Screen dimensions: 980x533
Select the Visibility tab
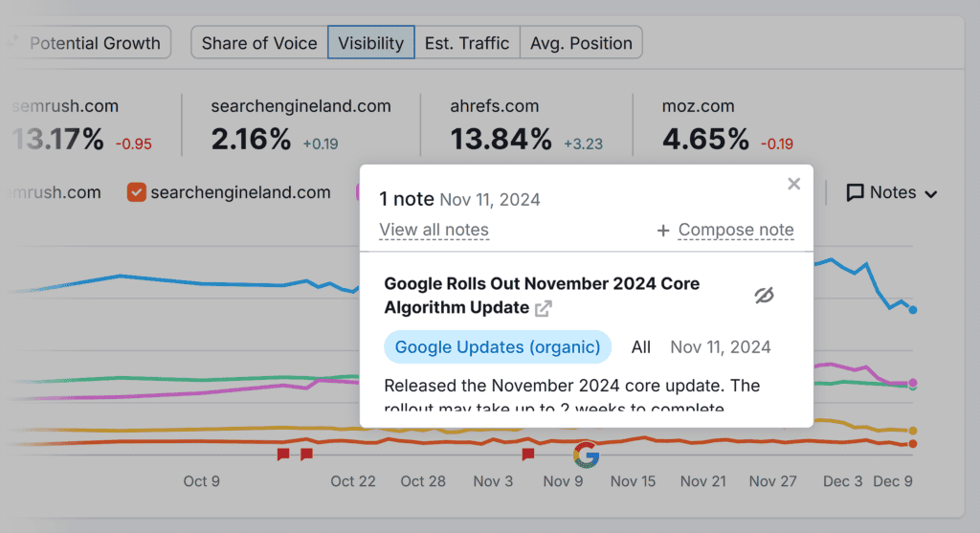click(x=370, y=43)
